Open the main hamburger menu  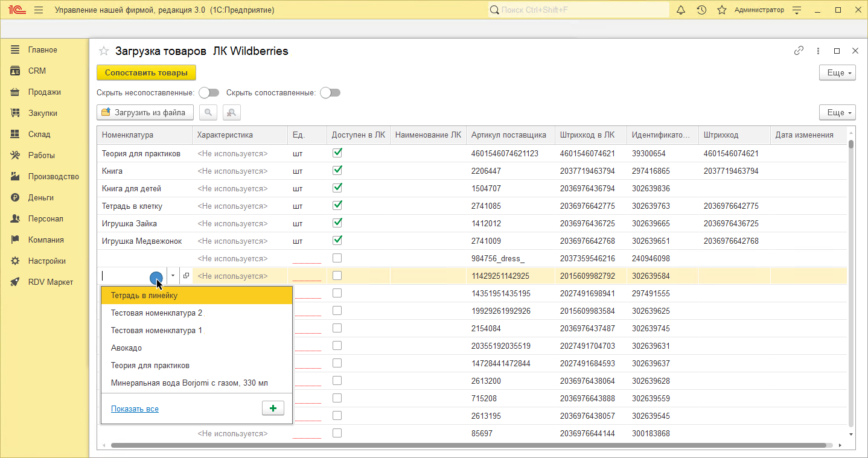click(x=39, y=10)
